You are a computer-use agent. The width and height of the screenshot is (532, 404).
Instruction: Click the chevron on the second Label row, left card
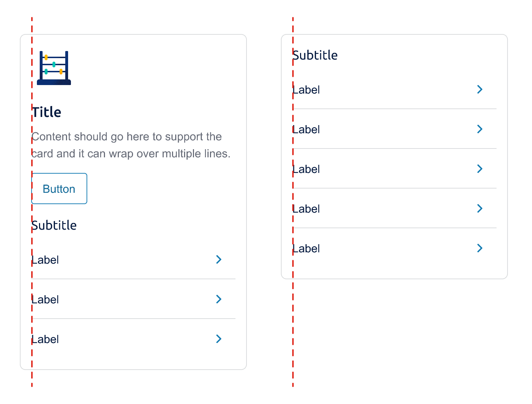click(x=219, y=299)
